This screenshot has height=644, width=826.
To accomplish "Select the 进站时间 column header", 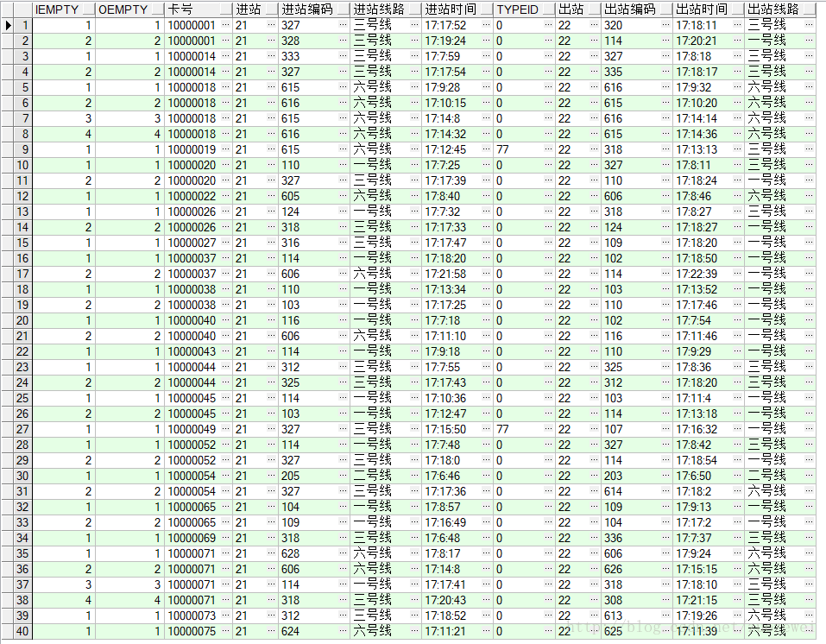I will [457, 9].
